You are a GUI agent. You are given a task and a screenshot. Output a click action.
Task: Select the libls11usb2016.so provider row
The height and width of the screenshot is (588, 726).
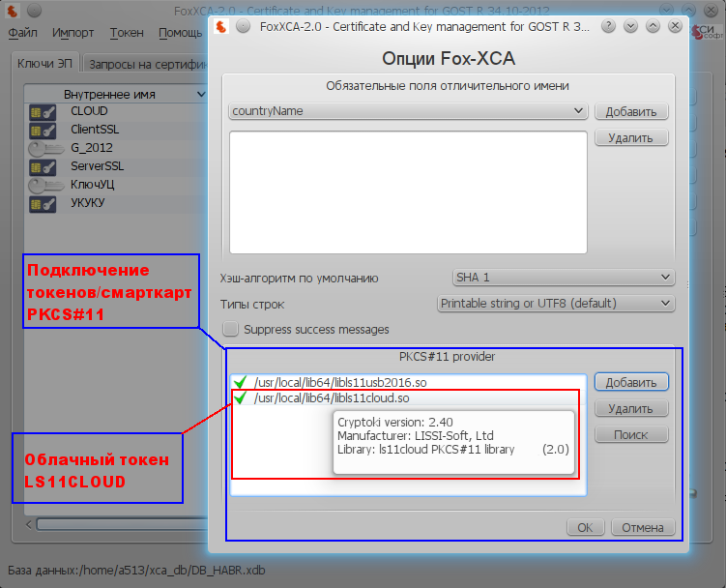point(408,382)
